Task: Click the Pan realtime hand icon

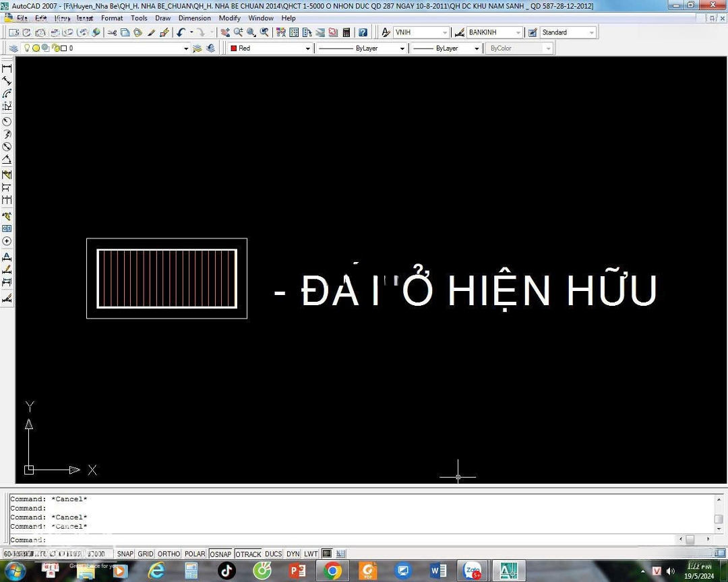Action: [x=225, y=32]
